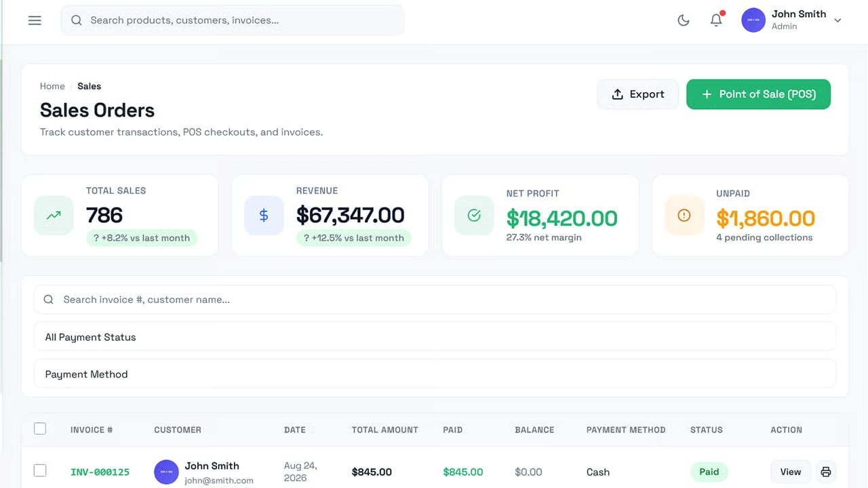Screen dimensions: 868x488
Task: Click the Total Sales trend icon
Action: tap(54, 216)
